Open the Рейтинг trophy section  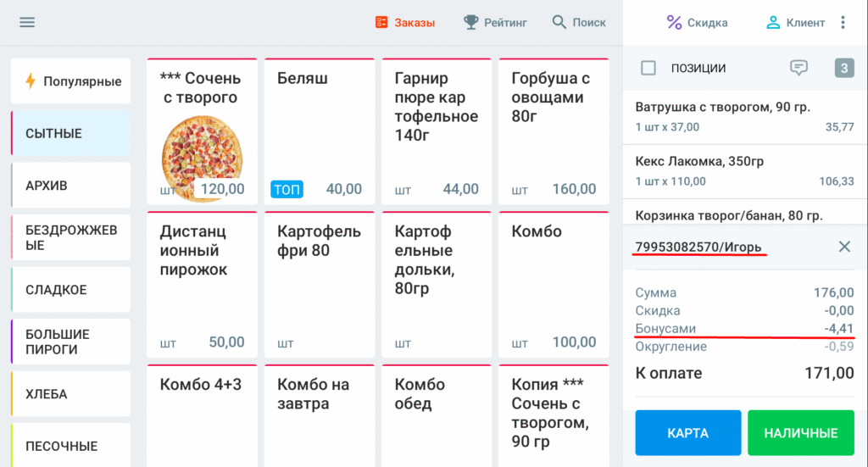(495, 23)
